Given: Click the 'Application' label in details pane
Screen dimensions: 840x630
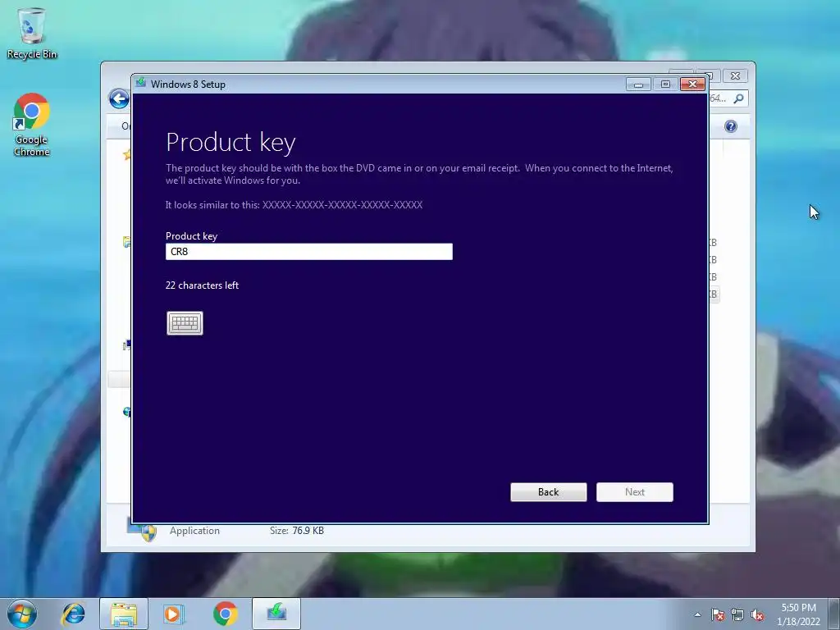Looking at the screenshot, I should click(x=194, y=531).
